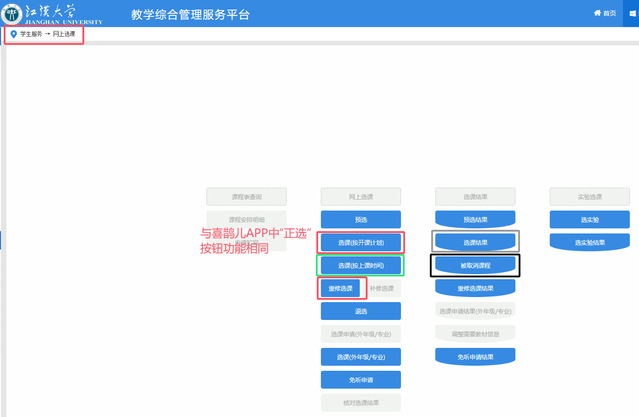Click the 免听申请 button
This screenshot has width=639, height=417.
[x=360, y=380]
